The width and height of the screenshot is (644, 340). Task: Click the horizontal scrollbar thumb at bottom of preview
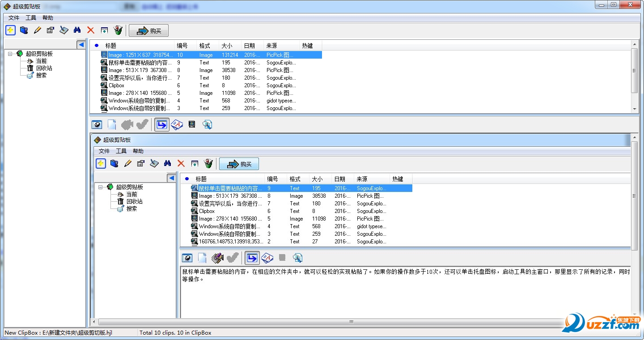click(351, 322)
